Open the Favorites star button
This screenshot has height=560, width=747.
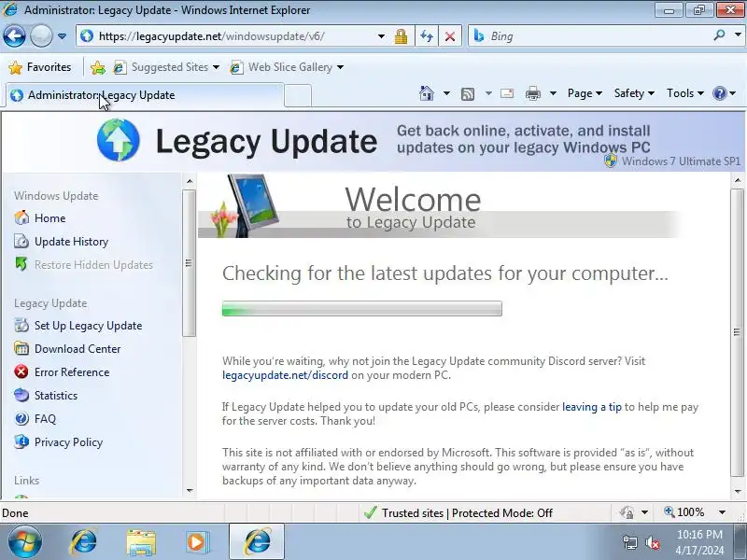pos(40,67)
